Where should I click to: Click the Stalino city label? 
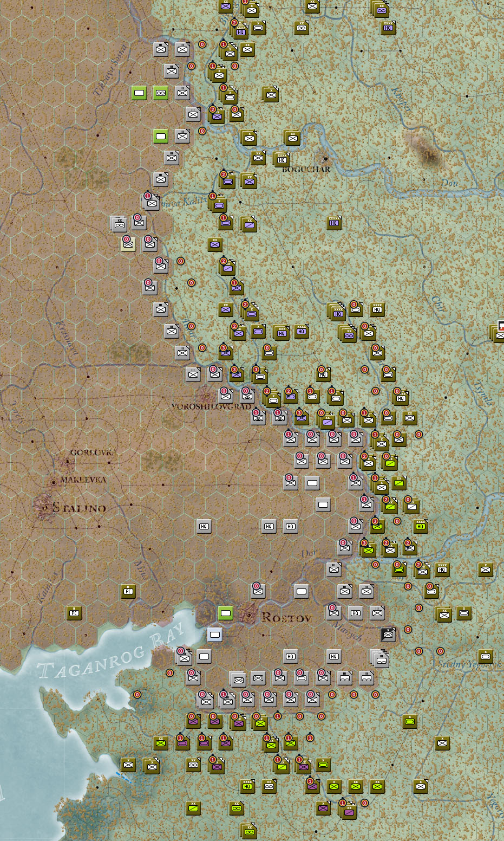80,508
